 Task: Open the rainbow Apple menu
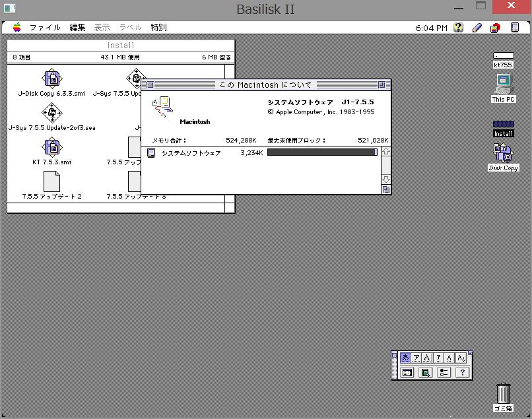pyautogui.click(x=17, y=27)
